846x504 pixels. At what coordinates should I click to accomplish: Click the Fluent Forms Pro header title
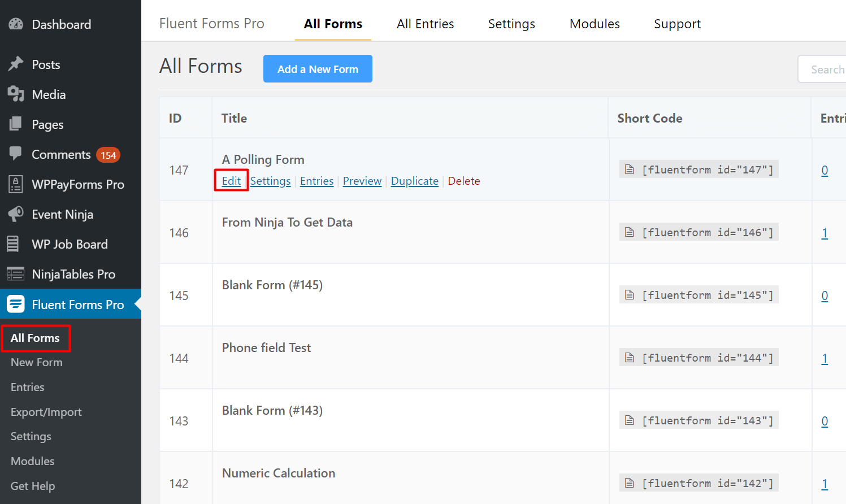(212, 24)
